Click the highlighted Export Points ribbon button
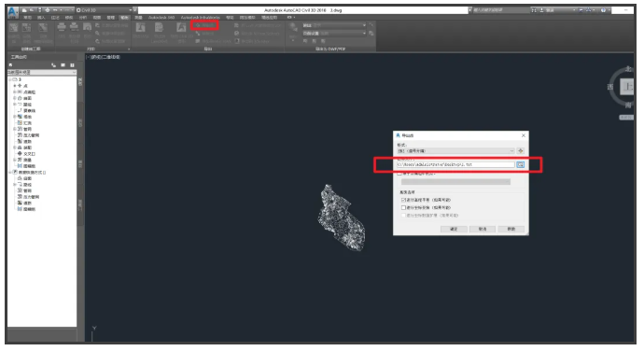Viewport: 644px width, 351px height. (x=204, y=25)
